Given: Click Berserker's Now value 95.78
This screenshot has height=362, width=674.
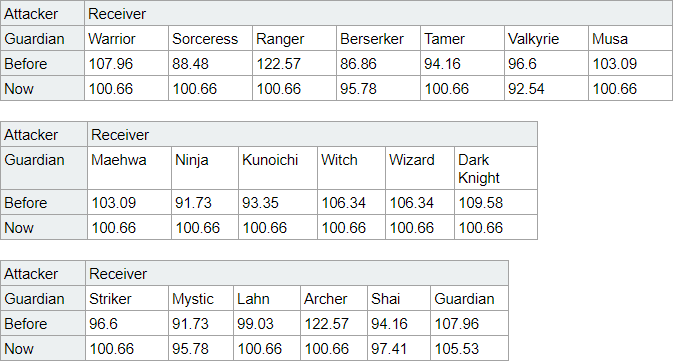Looking at the screenshot, I should 378,89.
